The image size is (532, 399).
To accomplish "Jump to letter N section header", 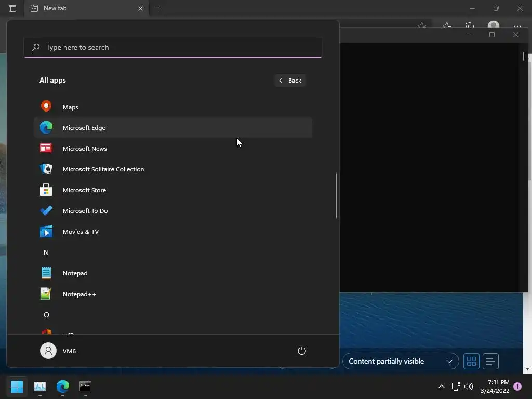I will pyautogui.click(x=46, y=252).
